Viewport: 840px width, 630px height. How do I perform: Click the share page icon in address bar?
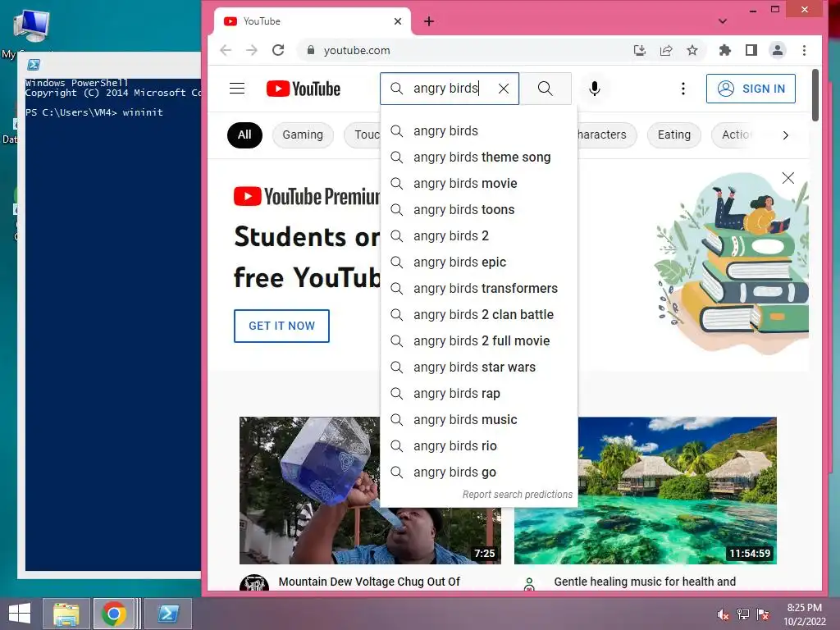click(666, 50)
